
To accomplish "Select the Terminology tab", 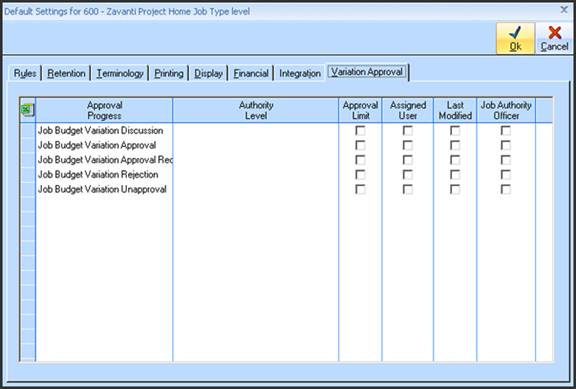I will pyautogui.click(x=120, y=73).
